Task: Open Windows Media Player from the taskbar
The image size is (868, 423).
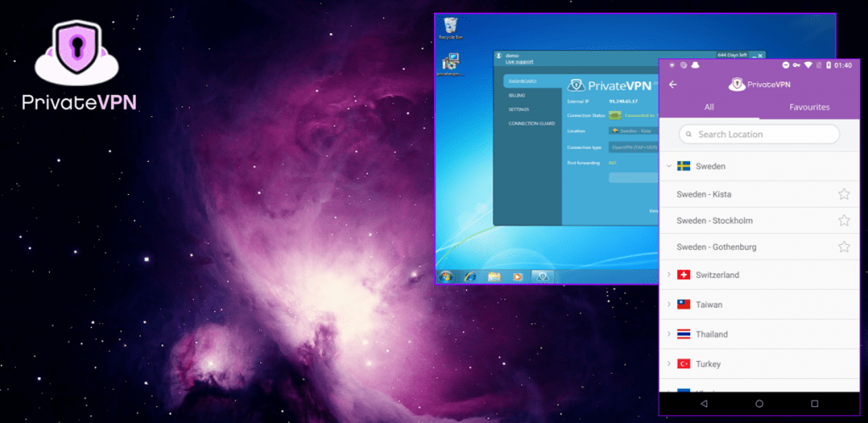Action: pos(516,276)
